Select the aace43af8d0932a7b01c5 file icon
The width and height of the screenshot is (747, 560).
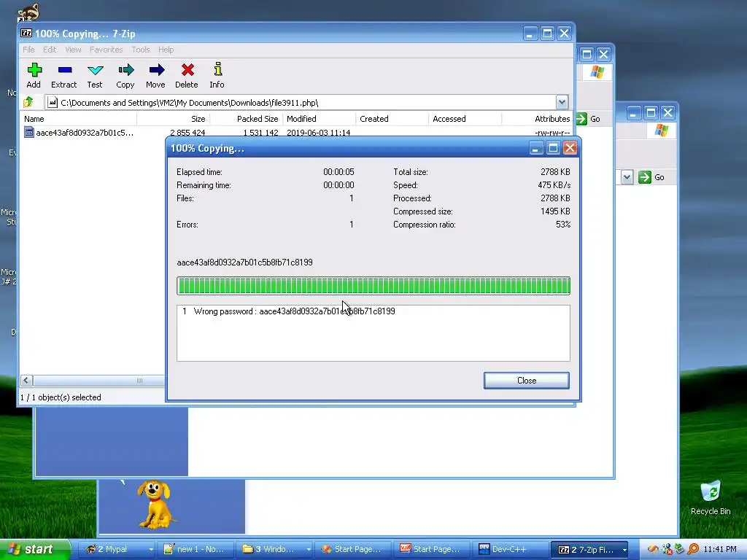(29, 133)
